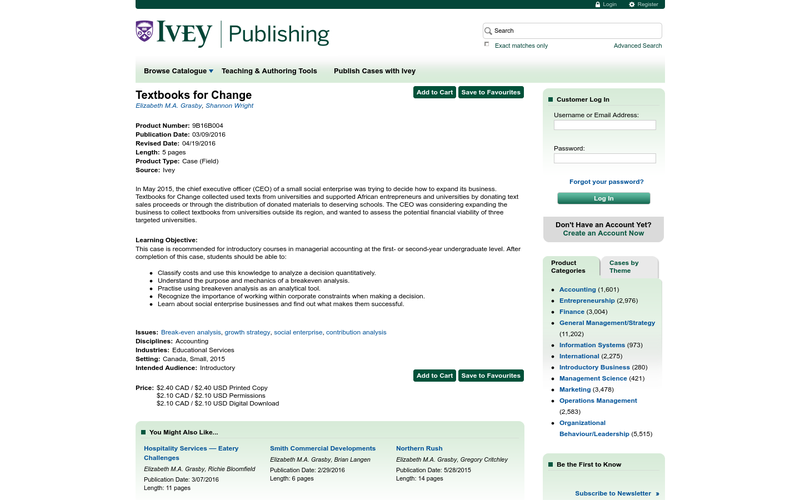Click the Ivey Publishing logo
Screen dimensions: 800x500
232,34
